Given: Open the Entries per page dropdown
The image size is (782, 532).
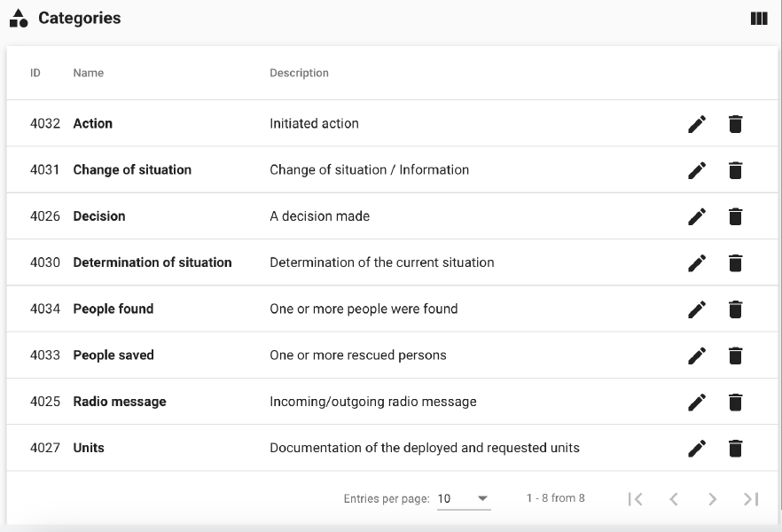Looking at the screenshot, I should 464,498.
